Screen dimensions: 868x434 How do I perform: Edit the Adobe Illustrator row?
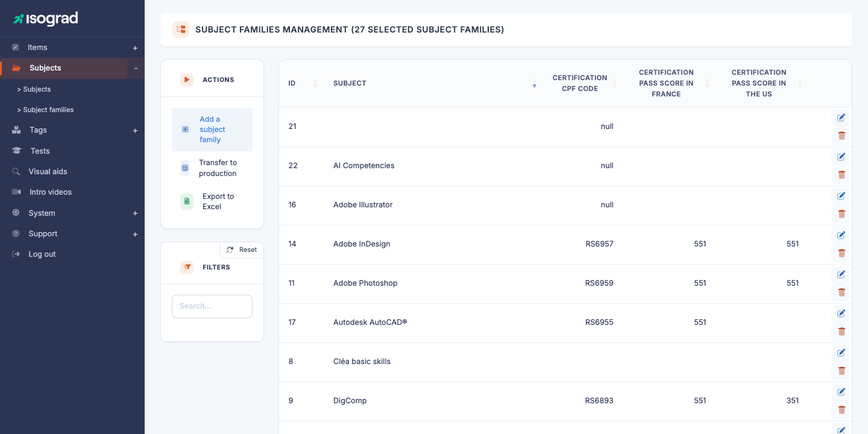pos(841,196)
